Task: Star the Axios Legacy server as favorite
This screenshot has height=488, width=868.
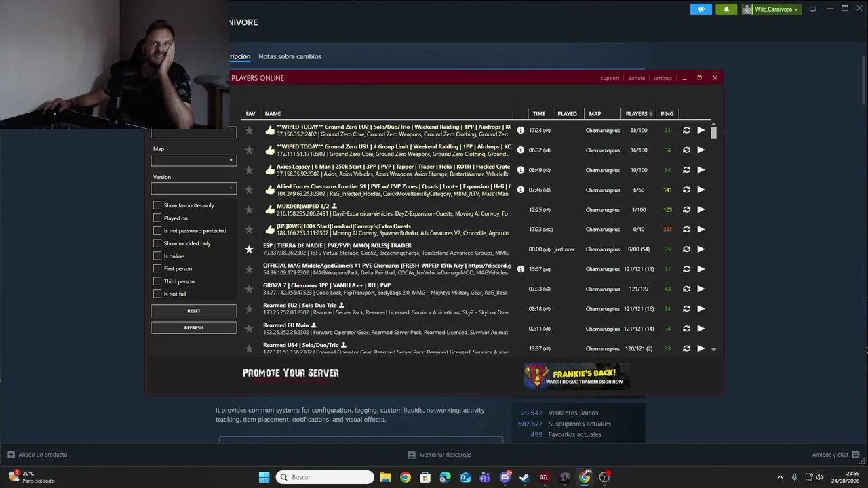Action: pyautogui.click(x=249, y=170)
